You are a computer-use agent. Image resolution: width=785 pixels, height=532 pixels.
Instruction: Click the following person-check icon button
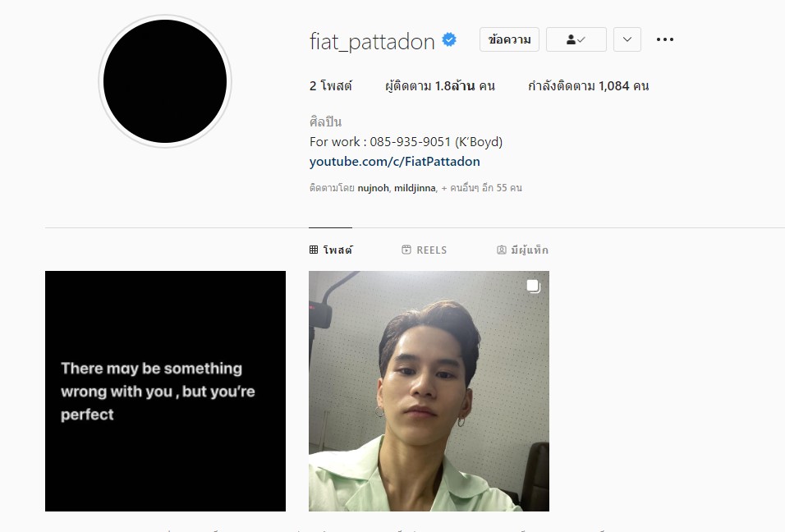point(576,39)
